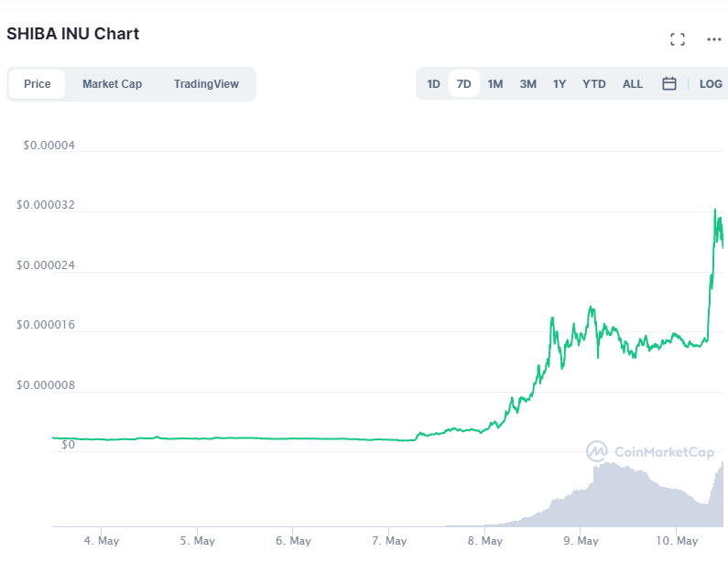
Task: Click the 8. May date axis label
Action: 484,541
